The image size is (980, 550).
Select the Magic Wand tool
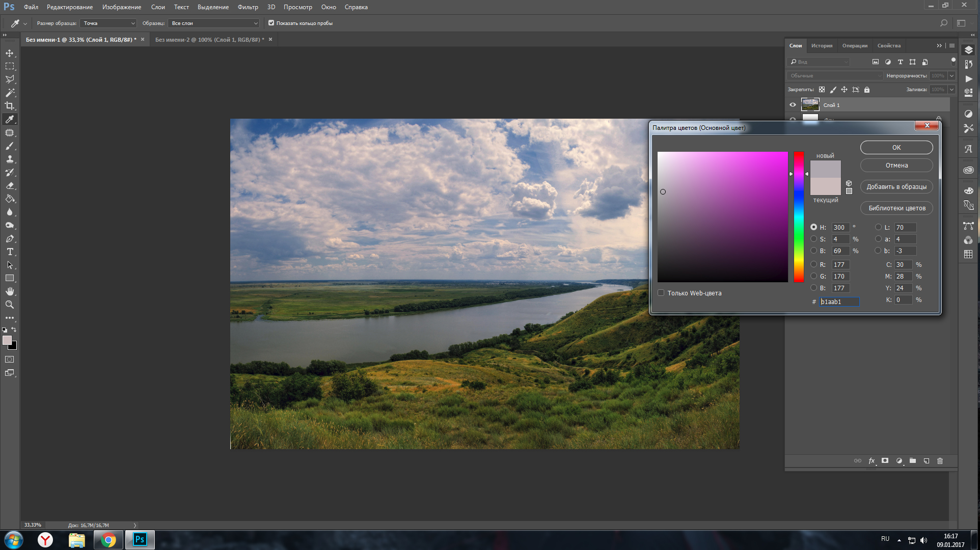10,93
